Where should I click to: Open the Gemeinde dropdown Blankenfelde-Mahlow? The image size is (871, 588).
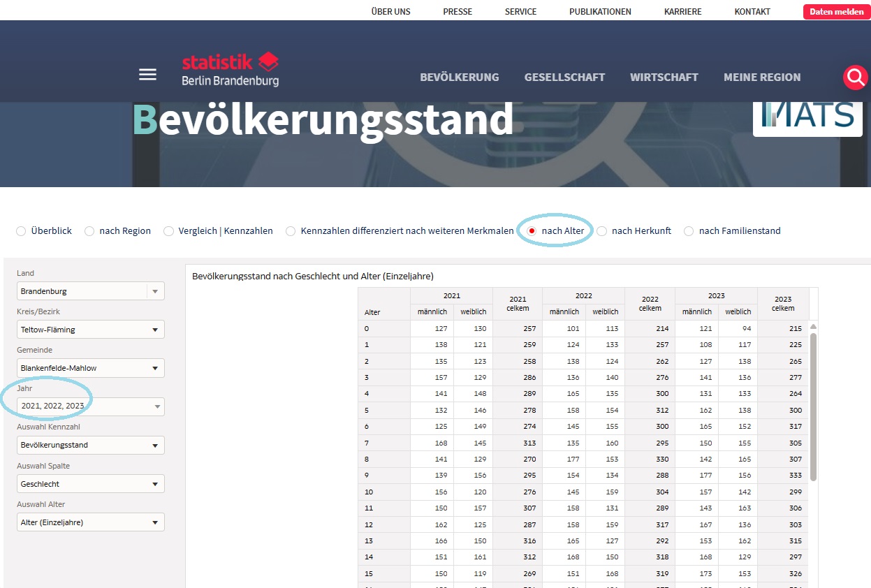coord(90,368)
